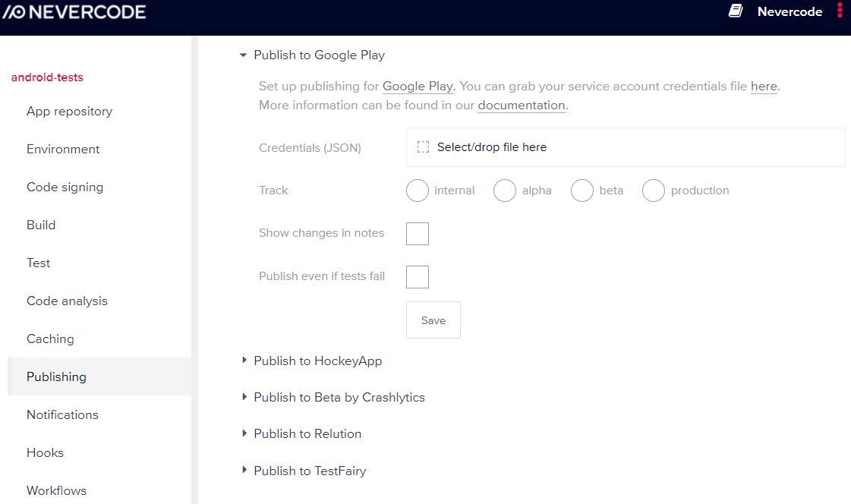Enable Show changes in notes checkbox
This screenshot has height=504, width=851.
(418, 233)
